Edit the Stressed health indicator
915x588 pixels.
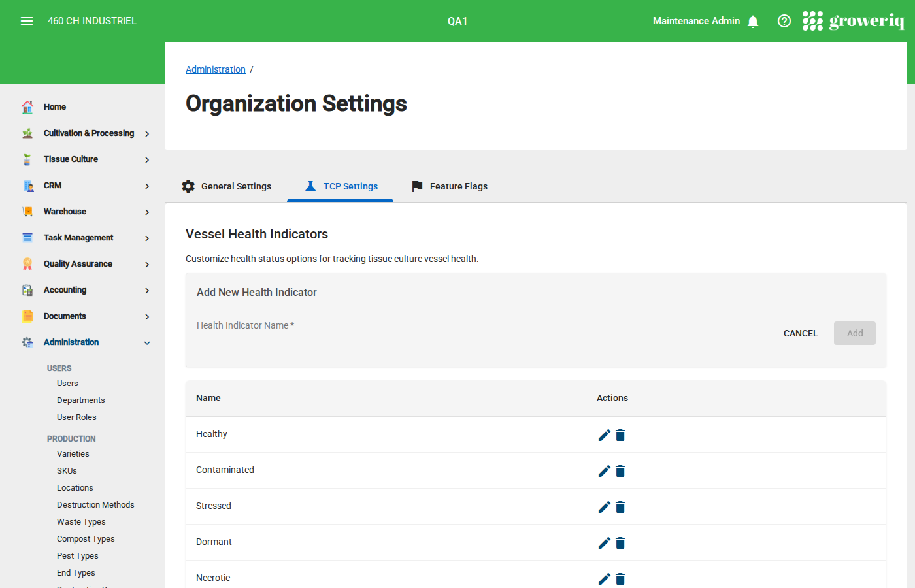tap(605, 507)
